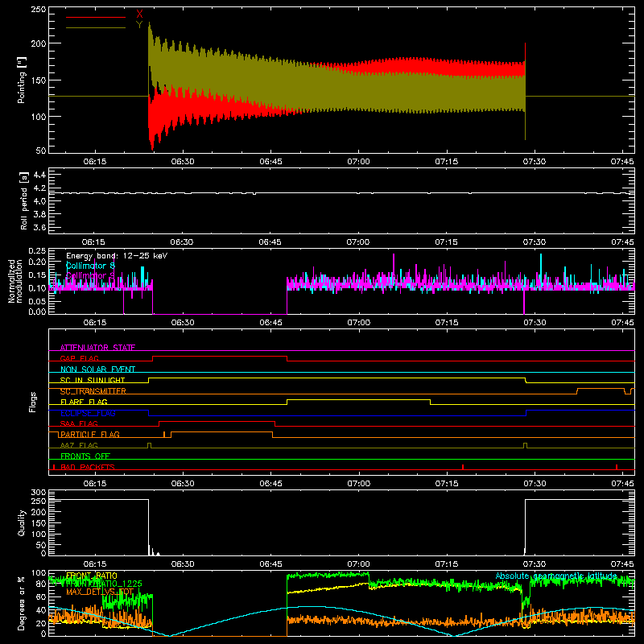The width and height of the screenshot is (644, 644).
Task: Click the '4.0' tick on the Roll period axis
Action: (39, 201)
